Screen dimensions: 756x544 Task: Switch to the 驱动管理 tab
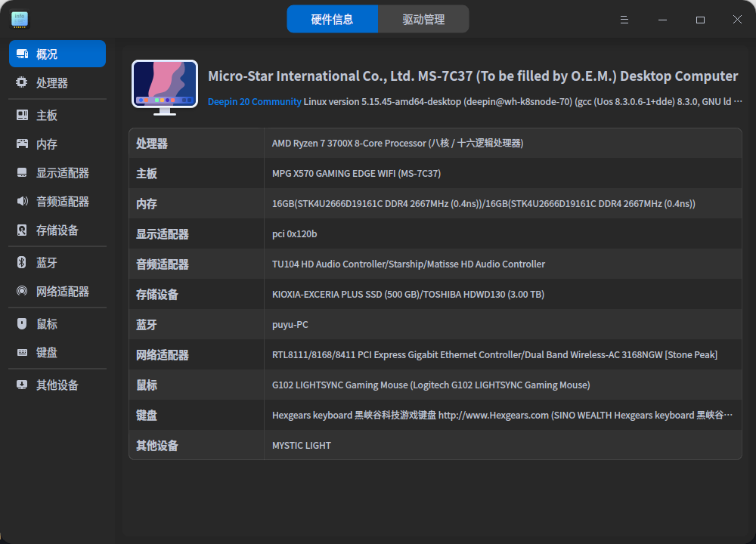click(x=423, y=19)
